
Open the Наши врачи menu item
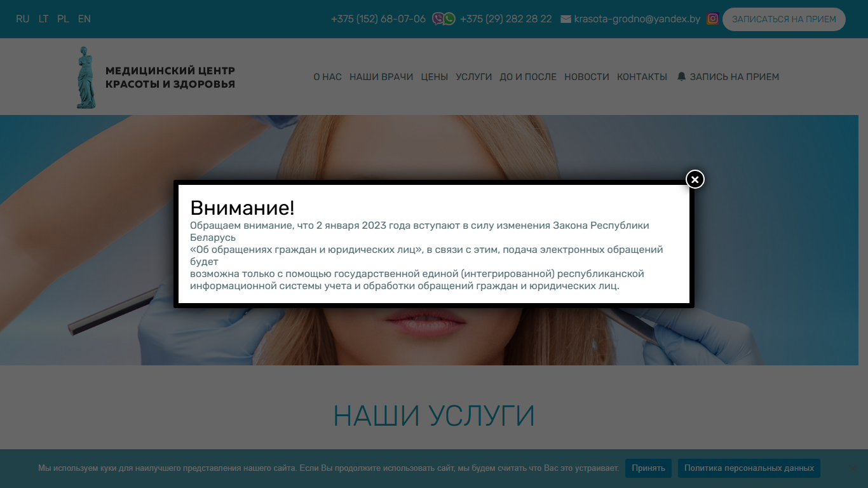381,77
